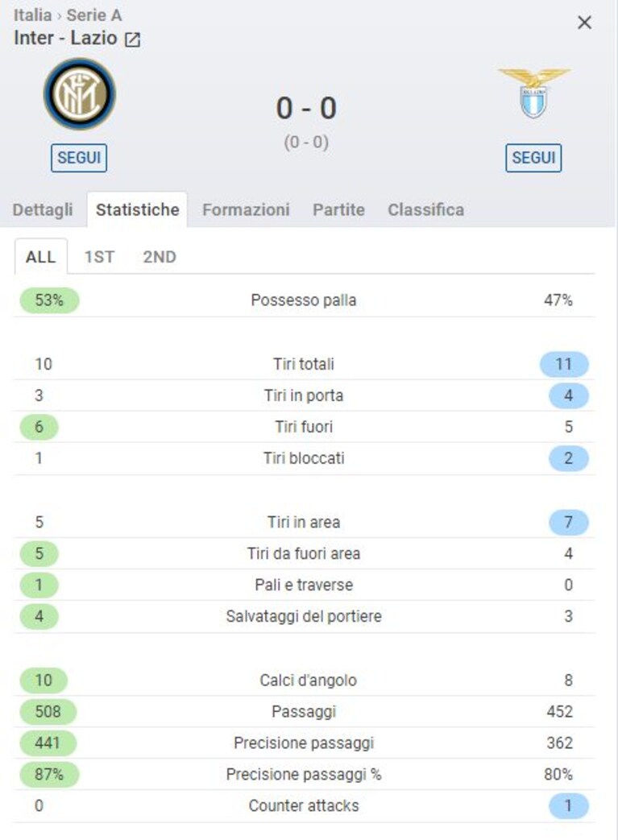Viewport: 618px width, 840px height.
Task: Click the Italia breadcrumb link
Action: click(32, 15)
